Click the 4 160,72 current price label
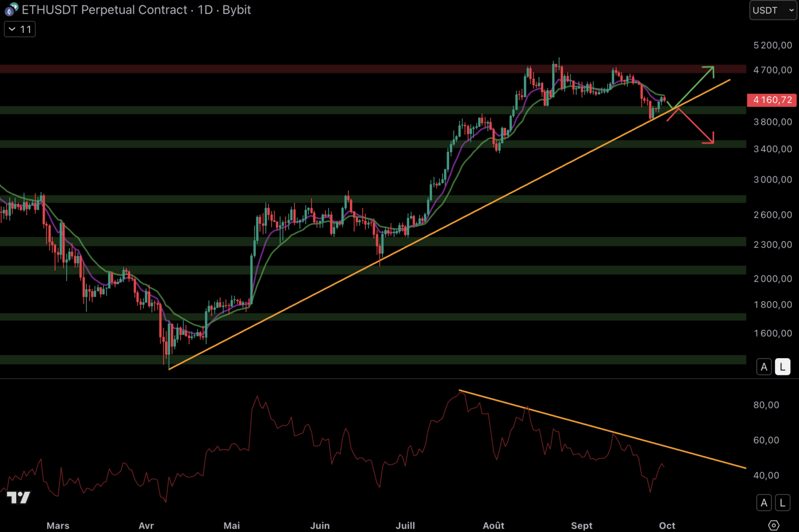Image resolution: width=799 pixels, height=532 pixels. coord(772,100)
